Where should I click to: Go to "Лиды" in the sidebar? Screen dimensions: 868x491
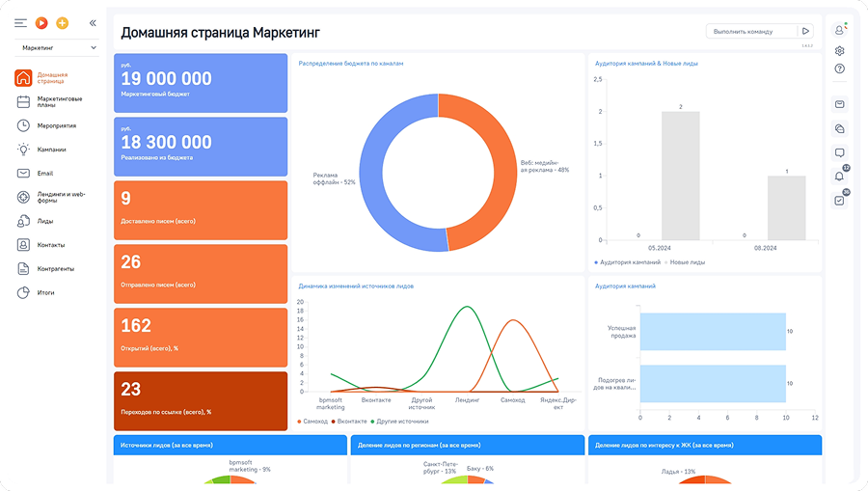[x=44, y=221]
